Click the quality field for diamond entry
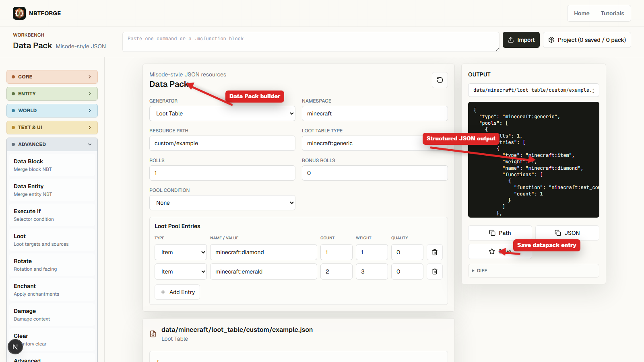 [407, 252]
